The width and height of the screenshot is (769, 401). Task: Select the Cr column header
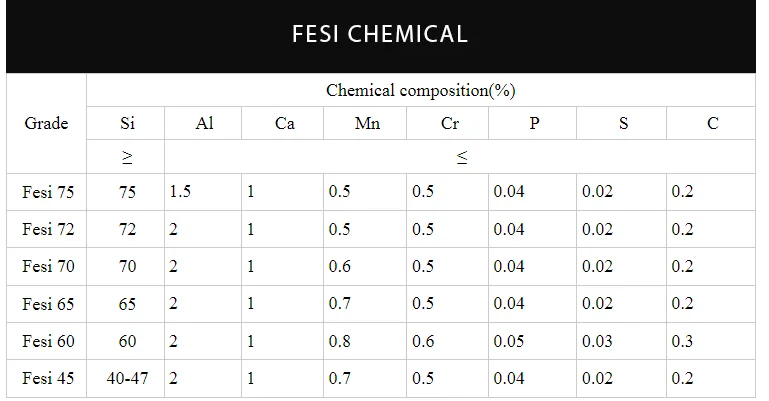pos(449,124)
